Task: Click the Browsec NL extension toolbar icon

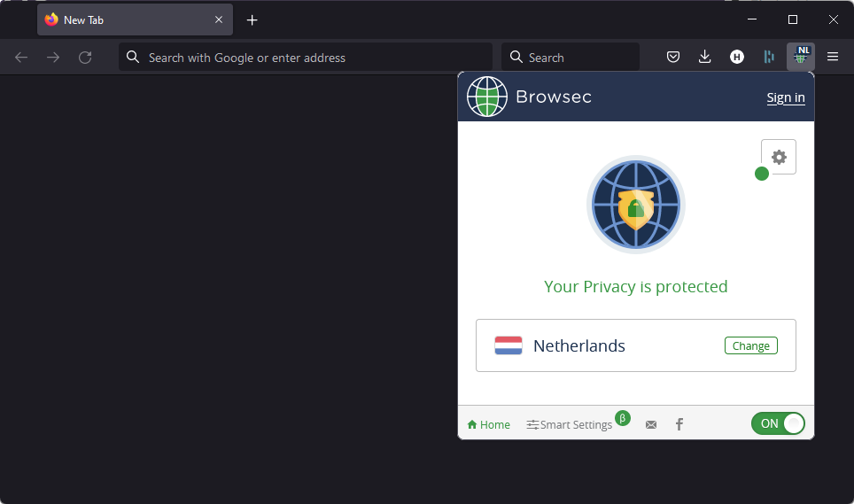Action: [801, 57]
